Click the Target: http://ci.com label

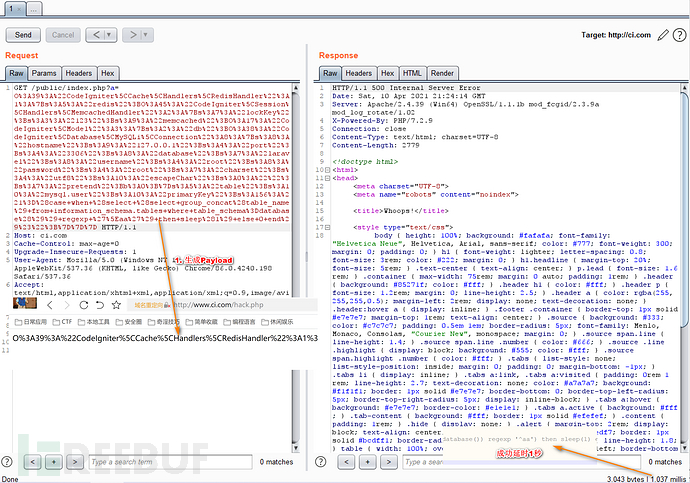[616, 35]
